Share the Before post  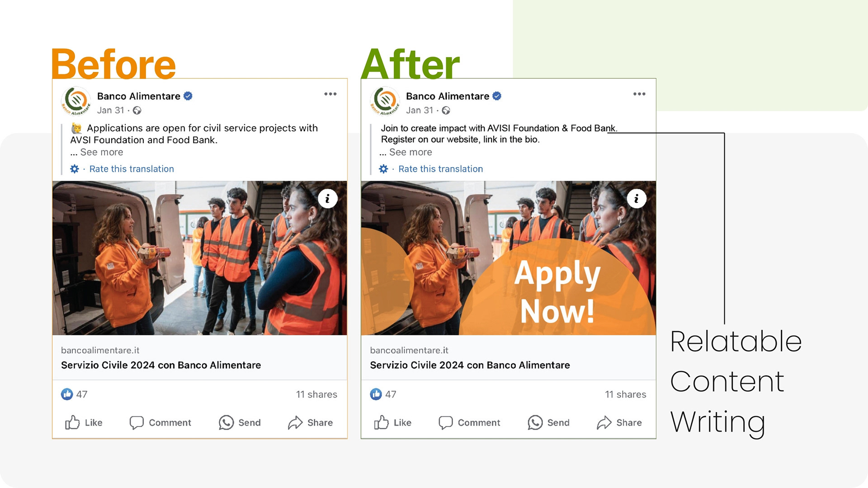point(310,422)
